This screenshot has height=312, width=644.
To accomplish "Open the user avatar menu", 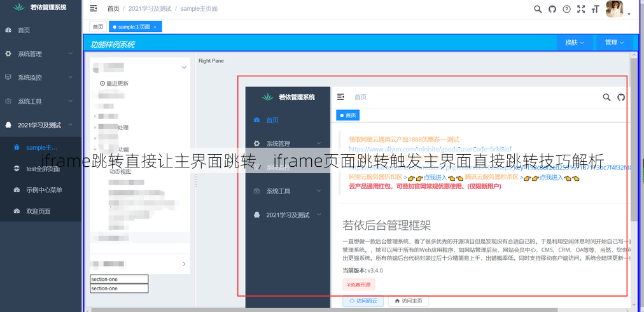I will coord(615,9).
